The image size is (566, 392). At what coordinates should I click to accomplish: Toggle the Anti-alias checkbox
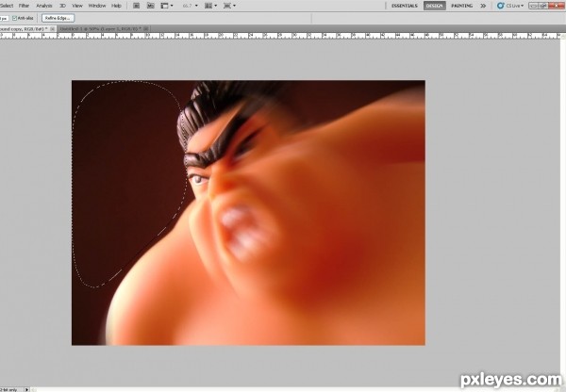14,18
